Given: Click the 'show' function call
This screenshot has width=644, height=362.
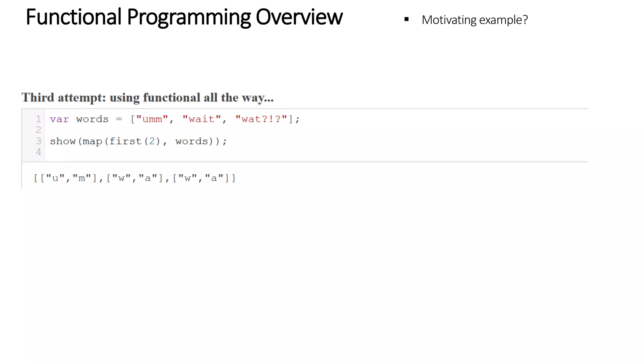Looking at the screenshot, I should [63, 141].
